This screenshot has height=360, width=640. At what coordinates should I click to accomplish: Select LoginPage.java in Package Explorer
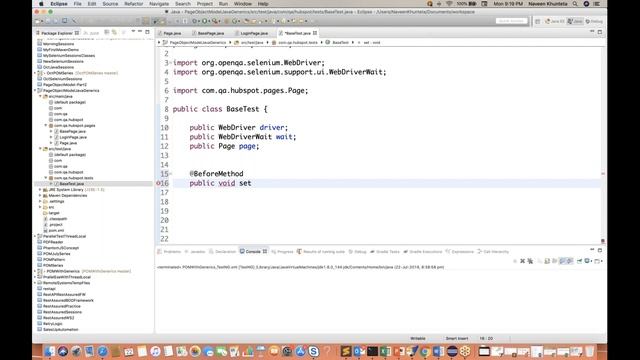[73, 137]
